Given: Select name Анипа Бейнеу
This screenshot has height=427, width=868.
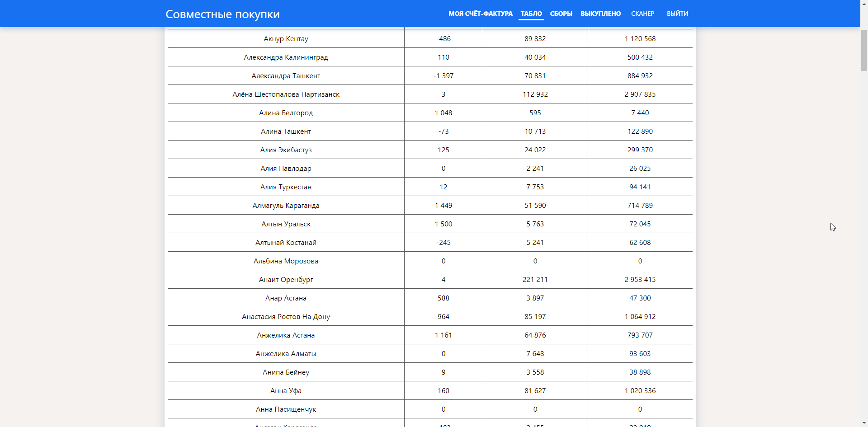Looking at the screenshot, I should coord(286,372).
